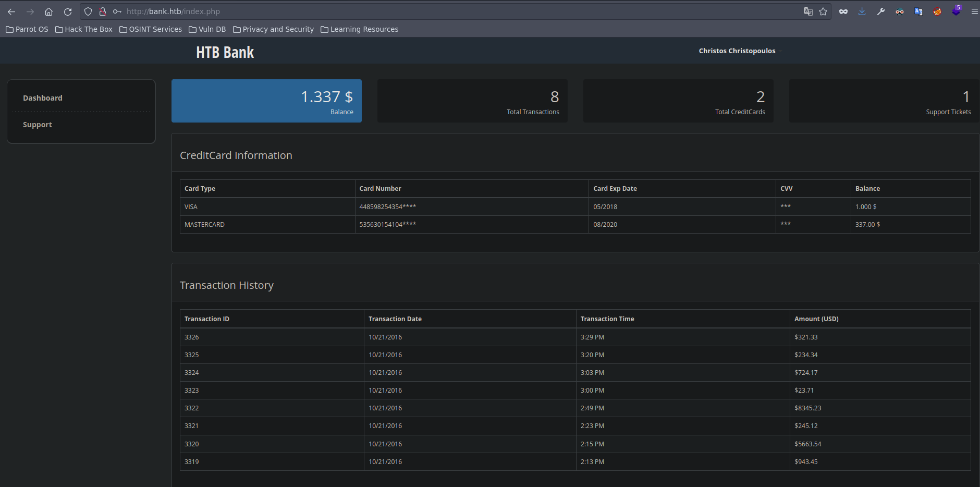This screenshot has width=980, height=487.
Task: Click the HTB Bank logo title
Action: (x=225, y=52)
